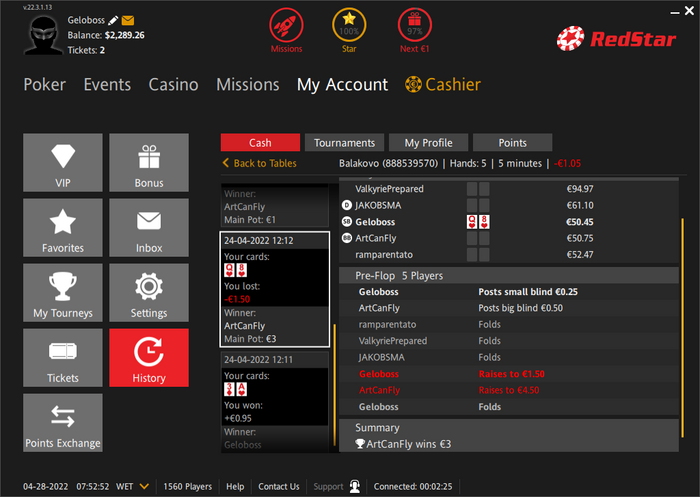The width and height of the screenshot is (700, 497).
Task: Open the Favorites star tile
Action: point(63,228)
